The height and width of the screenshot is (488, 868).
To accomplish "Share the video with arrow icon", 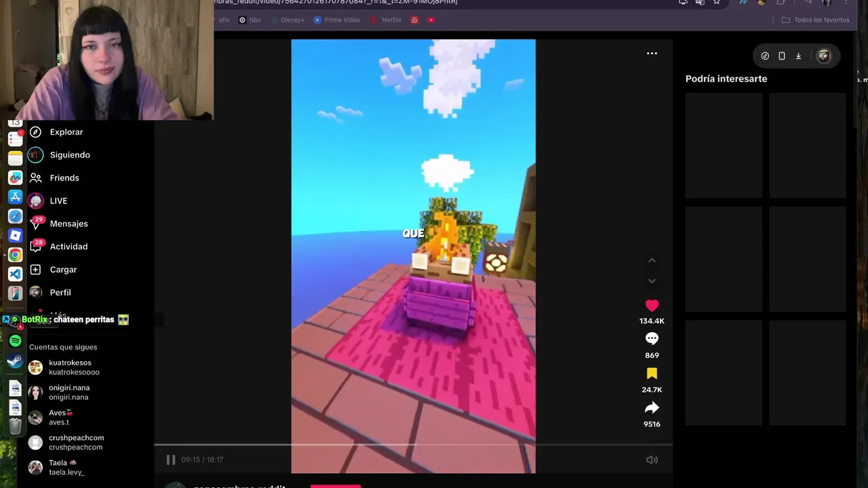I will [x=652, y=408].
